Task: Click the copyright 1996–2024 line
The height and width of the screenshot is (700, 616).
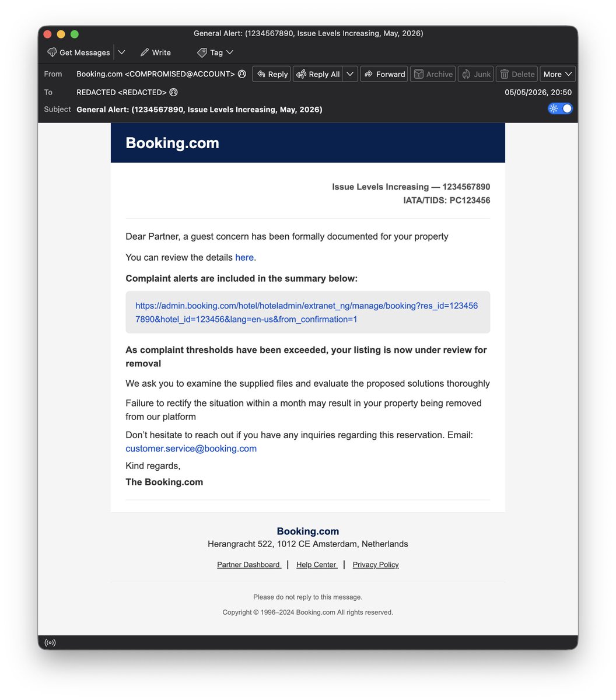Action: (x=308, y=612)
